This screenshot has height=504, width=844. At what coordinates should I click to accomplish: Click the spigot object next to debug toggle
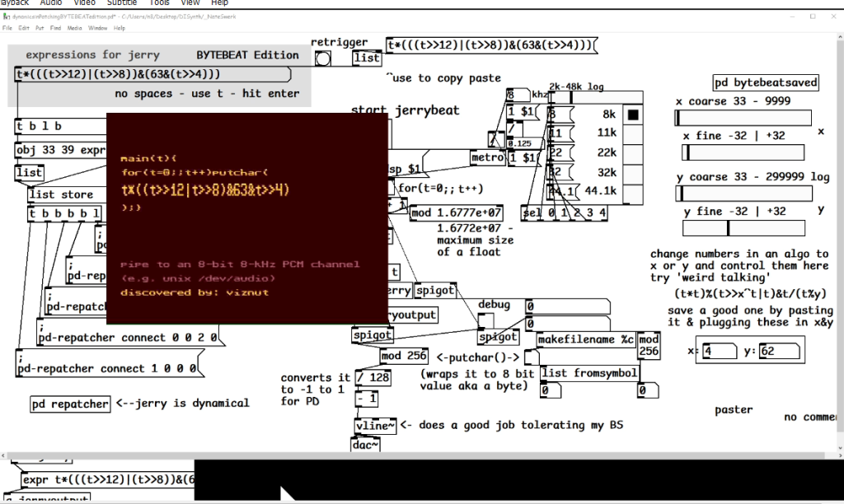498,338
